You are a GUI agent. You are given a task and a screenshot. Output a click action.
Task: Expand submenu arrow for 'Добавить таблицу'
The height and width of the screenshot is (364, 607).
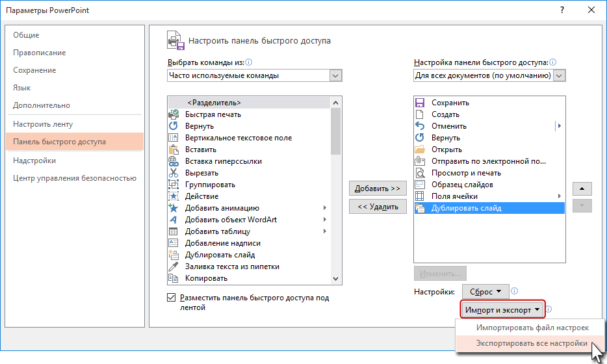[325, 231]
